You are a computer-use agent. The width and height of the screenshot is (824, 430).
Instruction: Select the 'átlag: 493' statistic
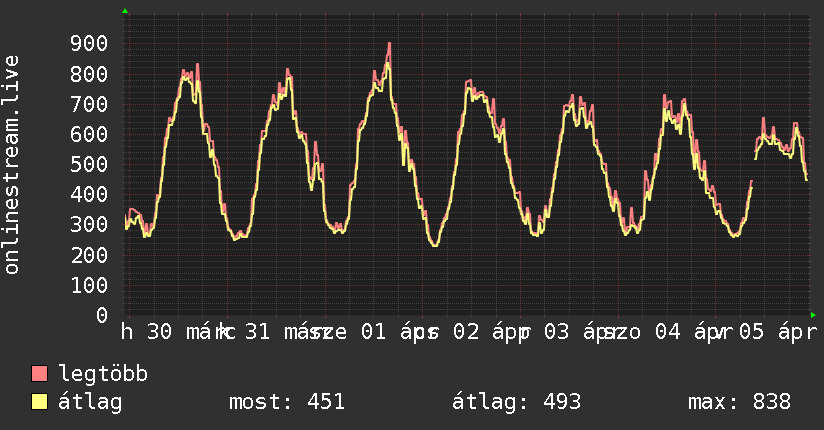point(517,402)
